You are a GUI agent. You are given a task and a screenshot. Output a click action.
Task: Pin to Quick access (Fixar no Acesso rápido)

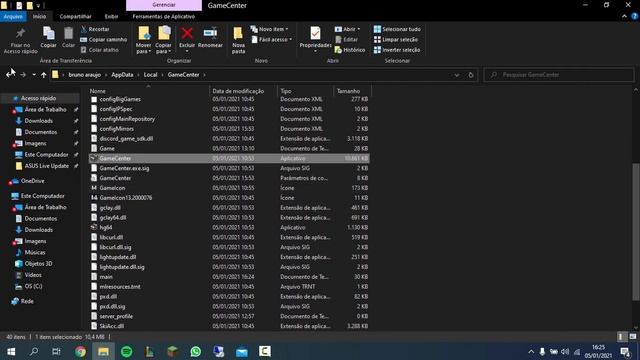click(20, 40)
